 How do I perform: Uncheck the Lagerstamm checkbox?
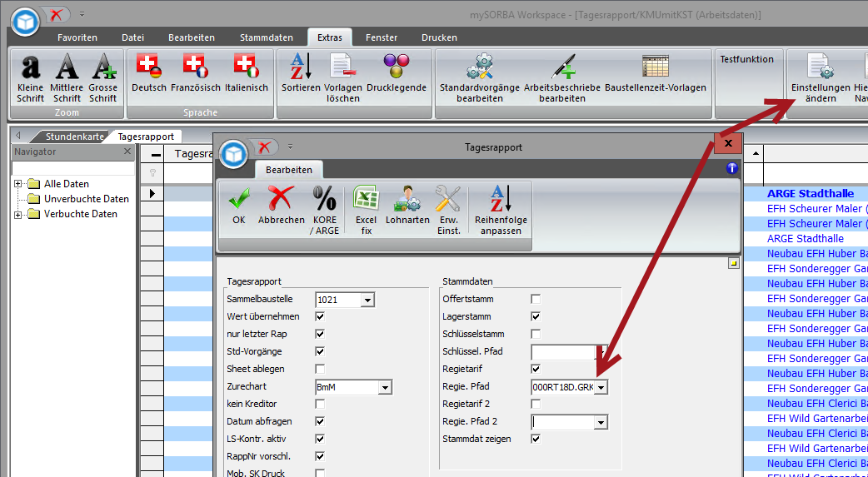[x=536, y=316]
